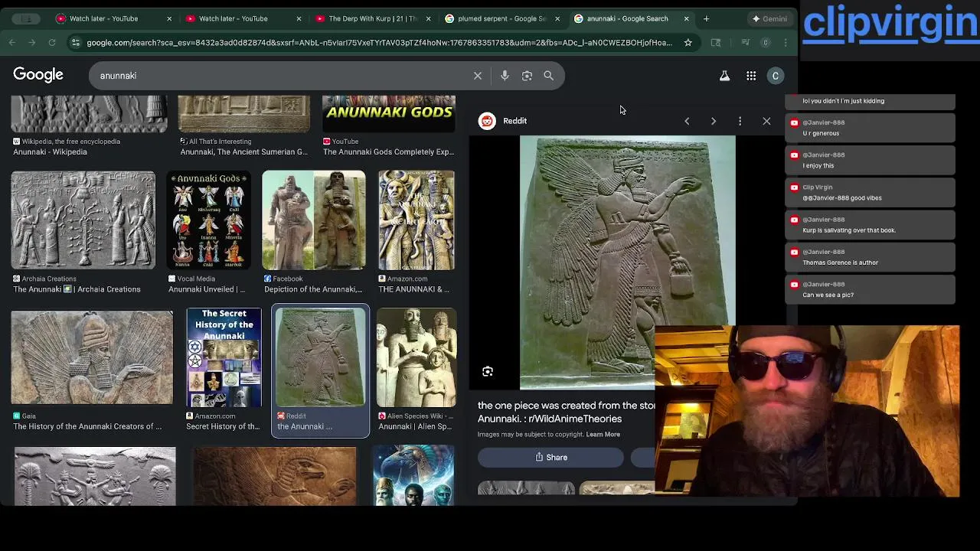980x551 pixels.
Task: Open the Google account avatar C
Action: [776, 76]
